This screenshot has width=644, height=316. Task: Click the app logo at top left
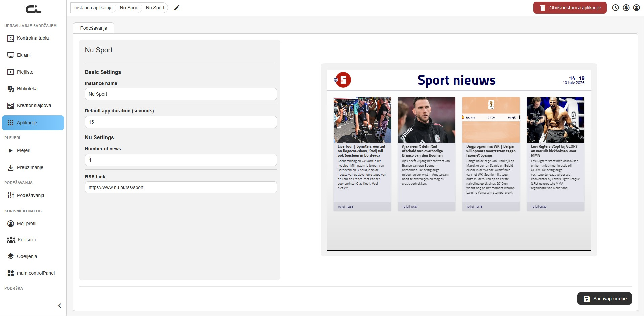pyautogui.click(x=33, y=9)
